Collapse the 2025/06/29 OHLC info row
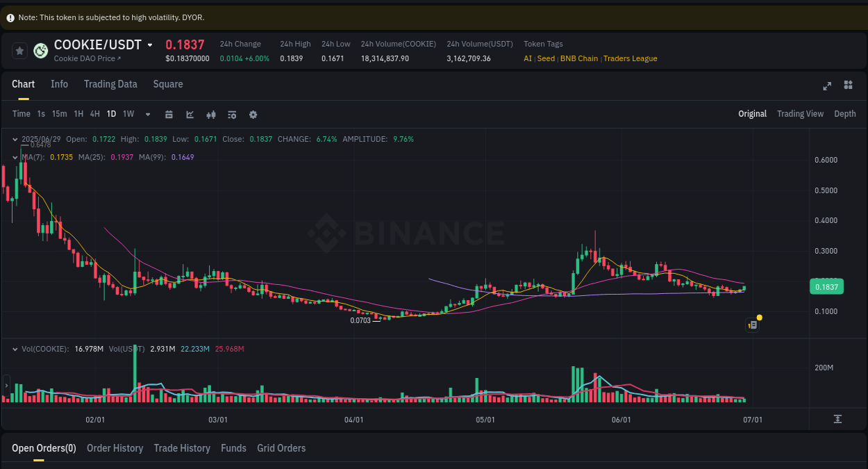 pyautogui.click(x=15, y=139)
